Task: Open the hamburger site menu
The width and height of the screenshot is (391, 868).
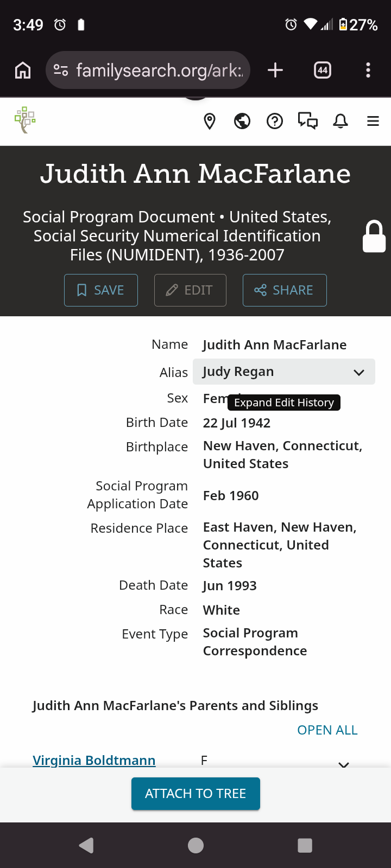Action: [x=373, y=121]
